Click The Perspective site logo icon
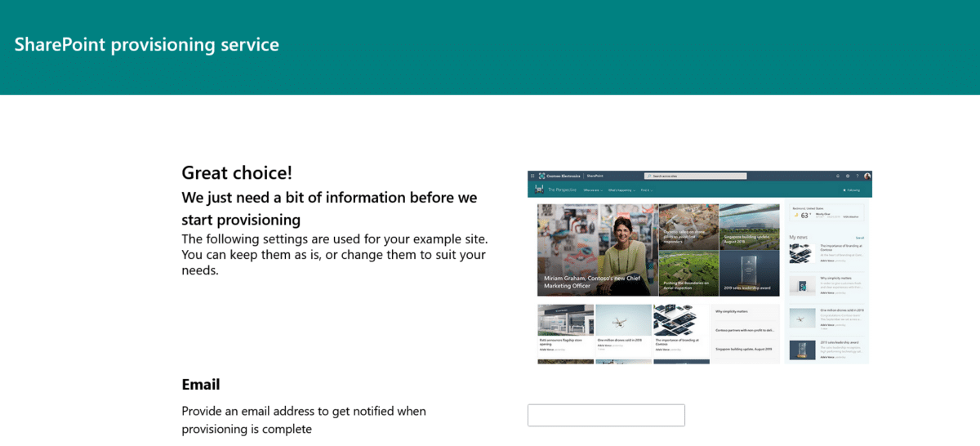This screenshot has width=980, height=446. tap(539, 190)
